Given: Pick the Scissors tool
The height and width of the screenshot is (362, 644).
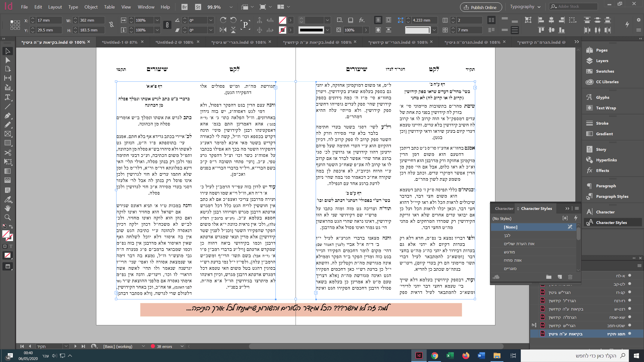Looking at the screenshot, I should coord(8,153).
